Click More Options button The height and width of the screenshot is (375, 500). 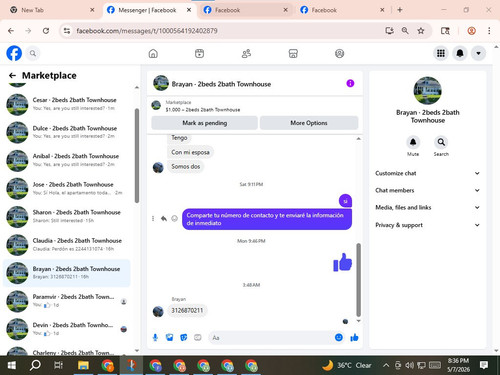pos(309,123)
